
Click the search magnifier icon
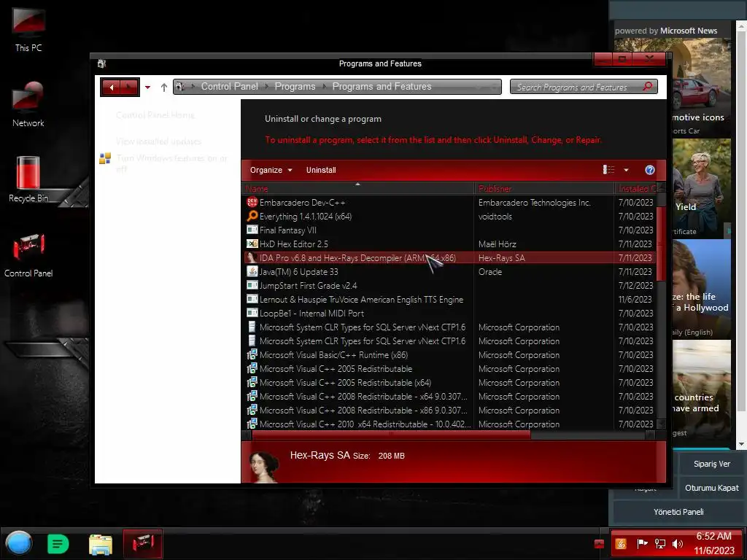coord(648,87)
